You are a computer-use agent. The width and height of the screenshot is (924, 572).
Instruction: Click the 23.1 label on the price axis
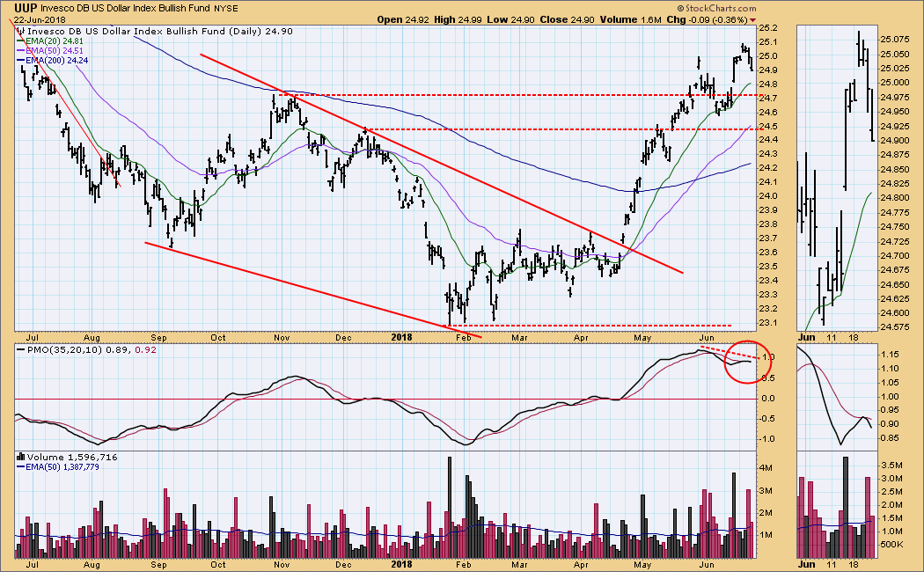[768, 323]
